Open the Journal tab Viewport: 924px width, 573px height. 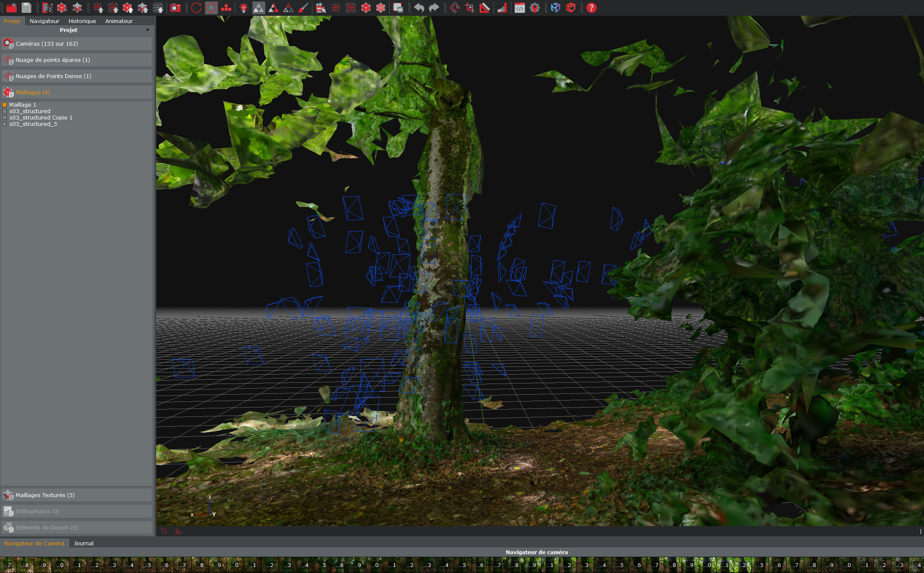click(x=84, y=543)
